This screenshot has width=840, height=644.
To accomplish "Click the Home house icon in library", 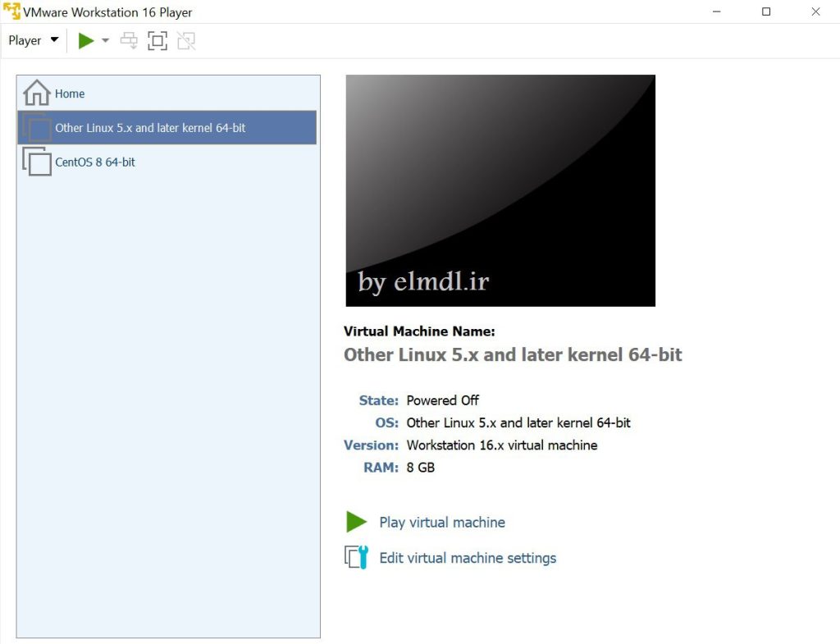I will (x=37, y=93).
